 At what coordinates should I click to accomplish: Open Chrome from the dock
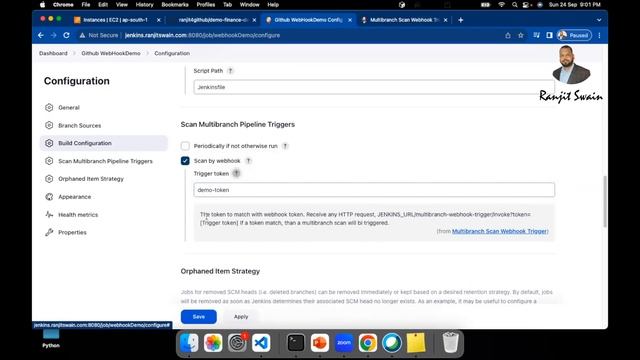pyautogui.click(x=368, y=343)
